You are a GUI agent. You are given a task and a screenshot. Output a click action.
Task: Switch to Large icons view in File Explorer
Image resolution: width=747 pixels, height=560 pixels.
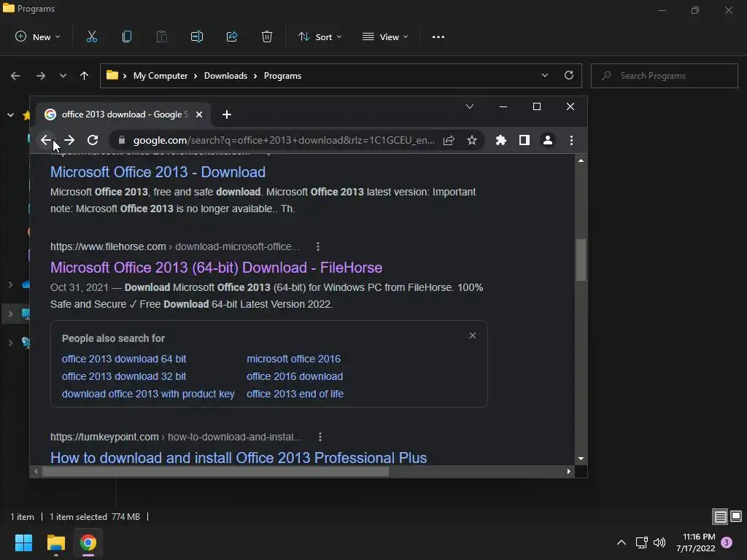pos(736,516)
